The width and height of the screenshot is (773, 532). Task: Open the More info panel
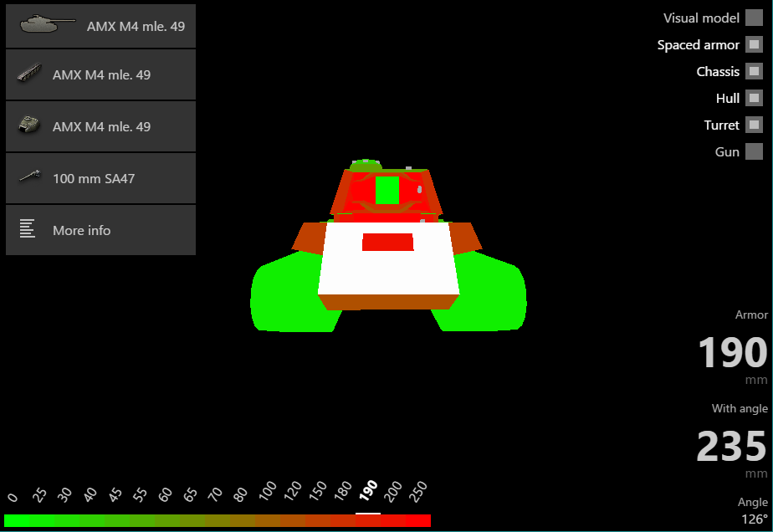(x=100, y=230)
